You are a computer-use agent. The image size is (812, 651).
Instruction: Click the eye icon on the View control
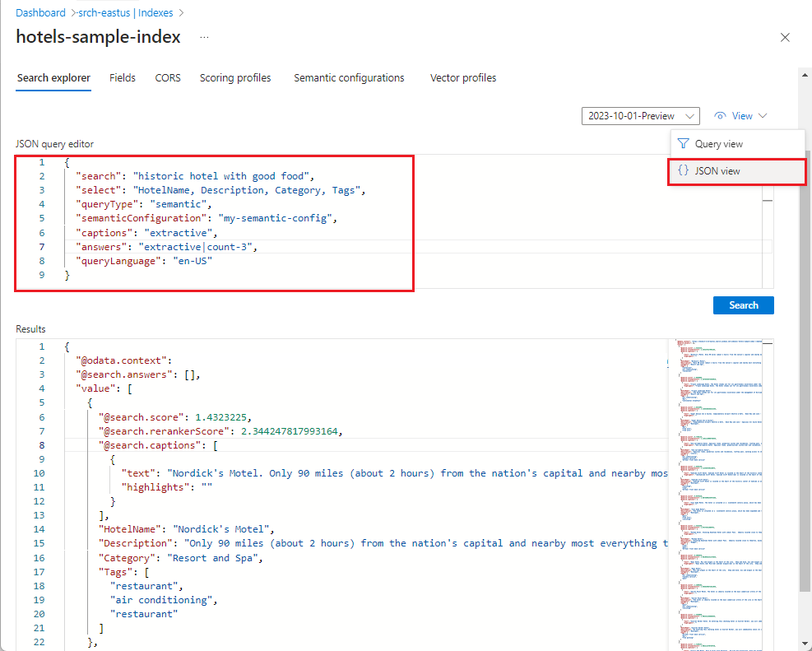pyautogui.click(x=722, y=115)
